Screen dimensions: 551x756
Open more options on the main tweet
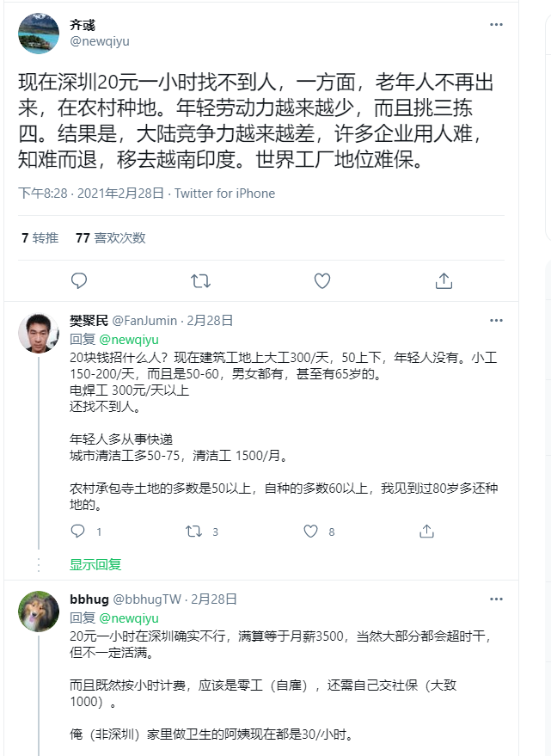tap(496, 25)
